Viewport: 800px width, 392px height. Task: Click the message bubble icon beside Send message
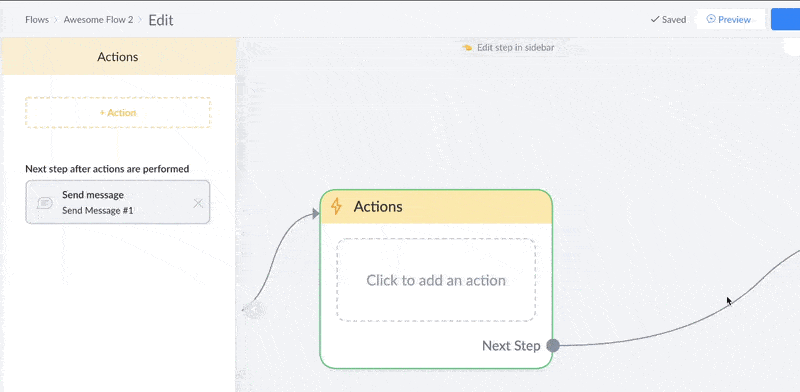coord(45,203)
